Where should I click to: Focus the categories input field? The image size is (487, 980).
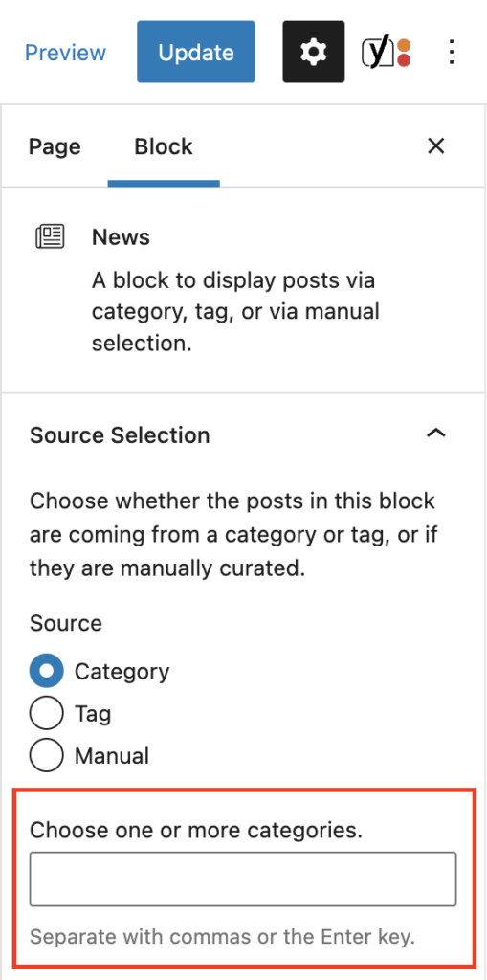[x=243, y=879]
